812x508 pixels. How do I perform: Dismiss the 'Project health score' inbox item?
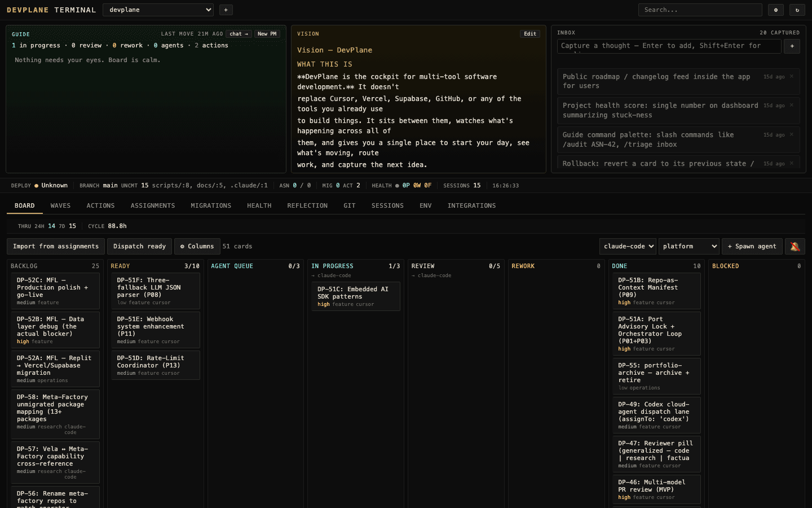tap(792, 105)
